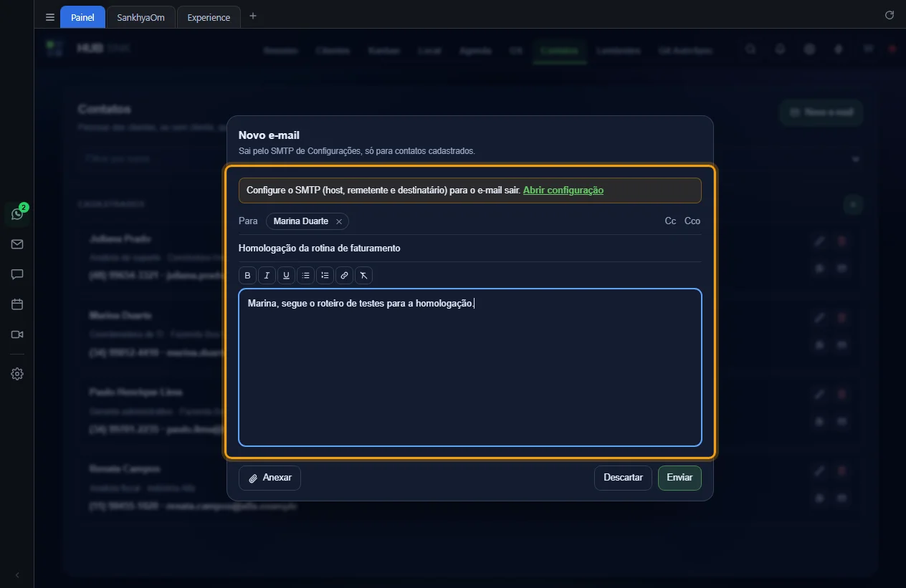Clear formatting with the editor toolbar icon
The image size is (906, 588).
coord(364,275)
